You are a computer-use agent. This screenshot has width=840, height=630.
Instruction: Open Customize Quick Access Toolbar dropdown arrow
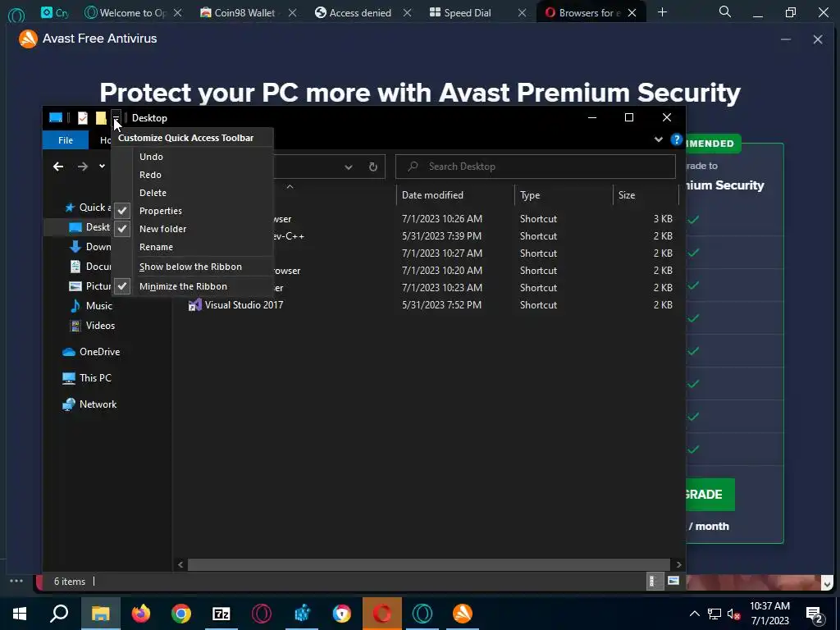[116, 118]
